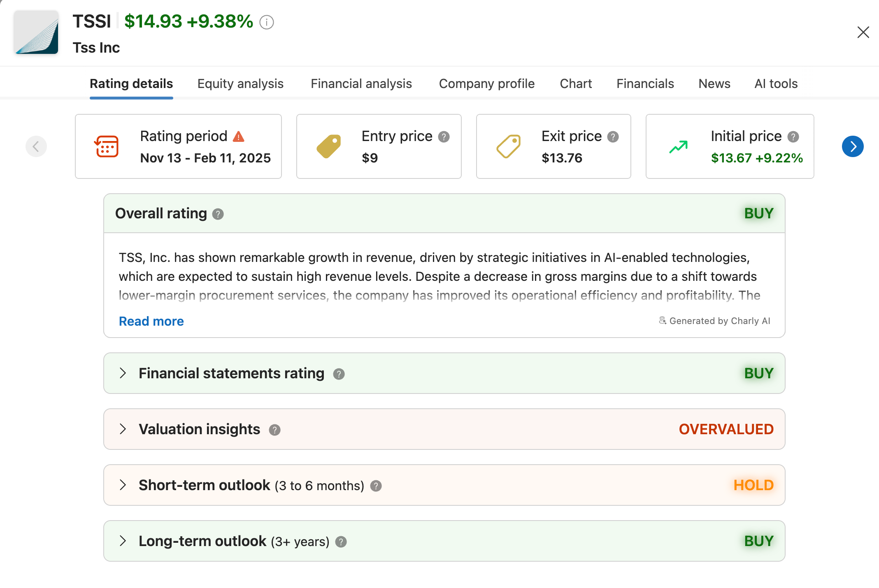The height and width of the screenshot is (588, 879).
Task: Close the TSSI details panel
Action: (863, 32)
